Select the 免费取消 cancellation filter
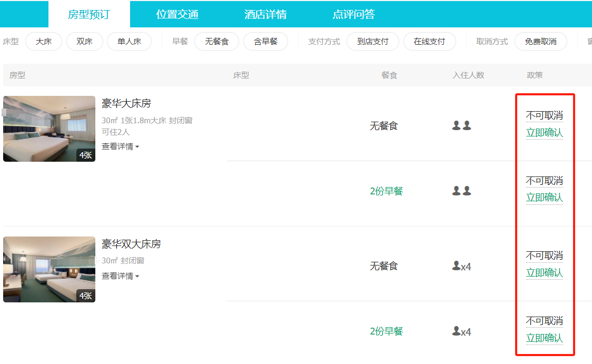592x364 pixels. [540, 42]
